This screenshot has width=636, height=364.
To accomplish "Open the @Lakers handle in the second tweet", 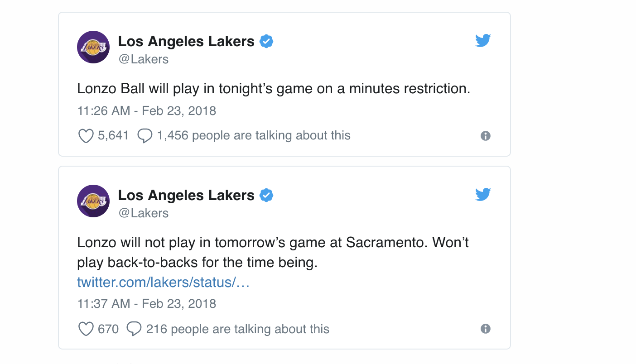I will [x=143, y=213].
